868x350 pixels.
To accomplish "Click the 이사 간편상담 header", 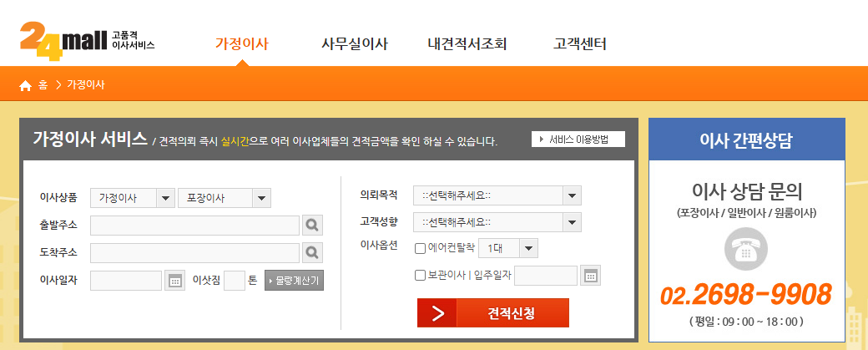I will click(x=746, y=140).
